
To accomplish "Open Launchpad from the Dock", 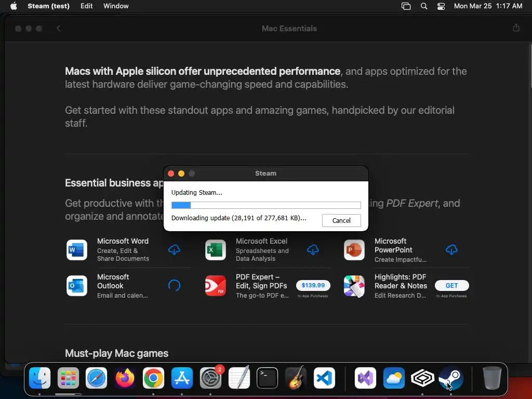I will click(x=68, y=378).
